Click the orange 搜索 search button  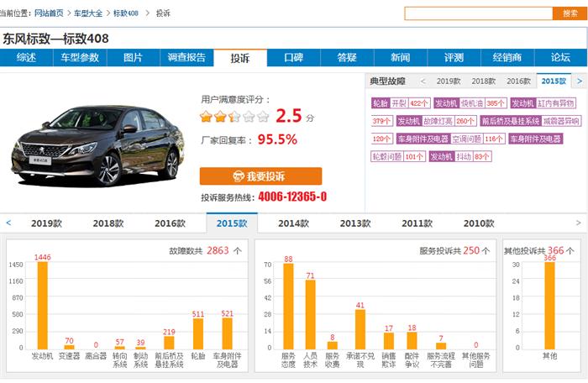coord(570,13)
